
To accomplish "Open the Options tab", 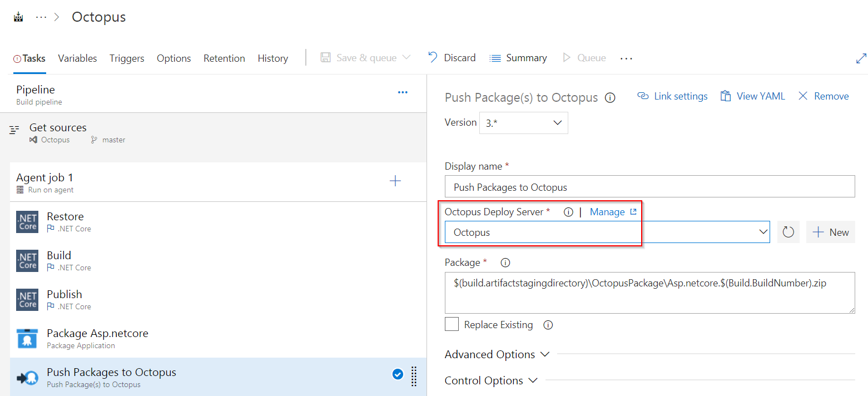I will coord(174,58).
